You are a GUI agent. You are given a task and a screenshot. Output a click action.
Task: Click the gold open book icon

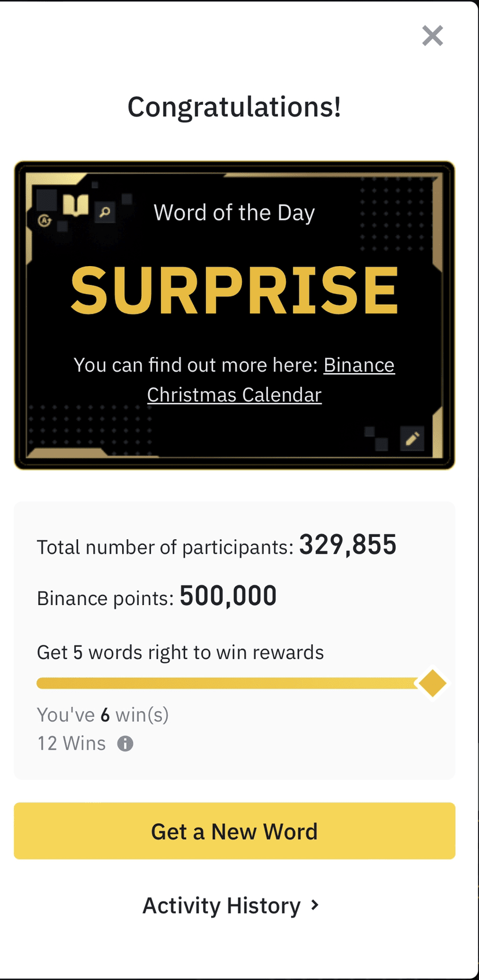(x=75, y=204)
